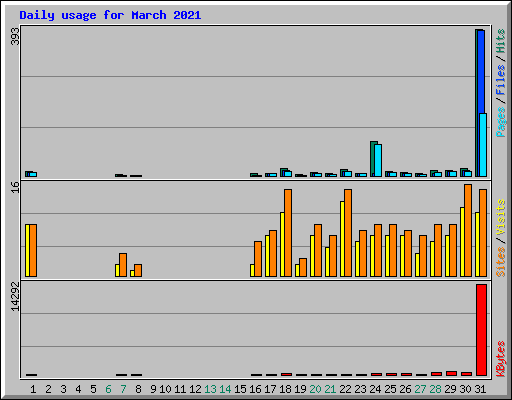Click green day label 28 on x-axis
The width and height of the screenshot is (512, 400).
click(435, 389)
